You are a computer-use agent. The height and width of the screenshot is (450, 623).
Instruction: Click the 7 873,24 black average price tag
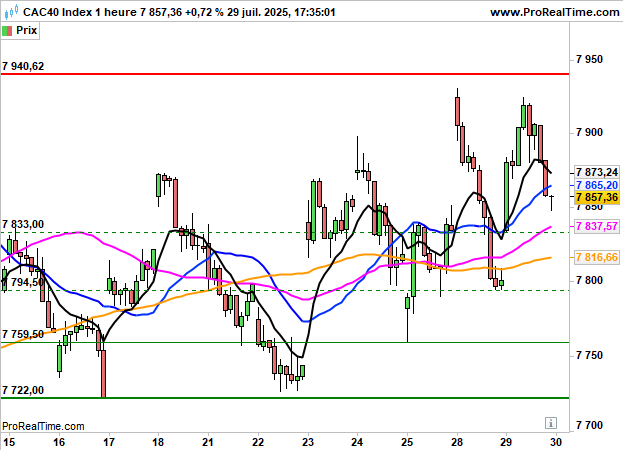pos(597,172)
